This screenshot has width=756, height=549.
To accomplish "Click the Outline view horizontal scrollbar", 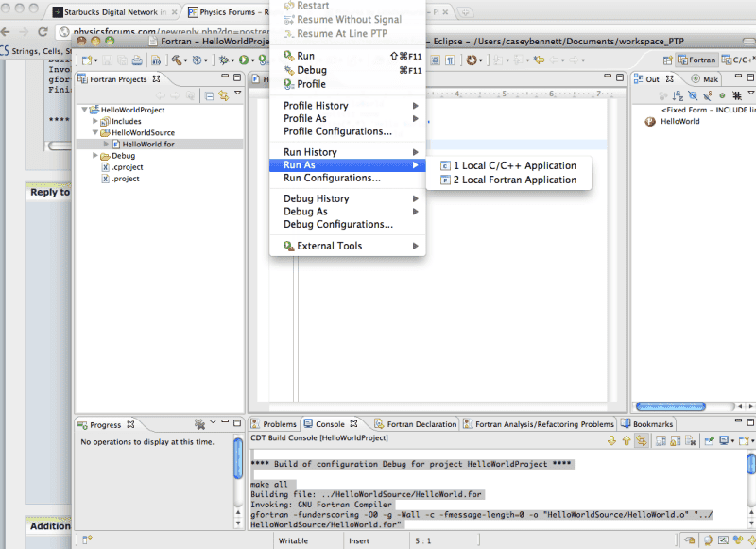I will [671, 406].
